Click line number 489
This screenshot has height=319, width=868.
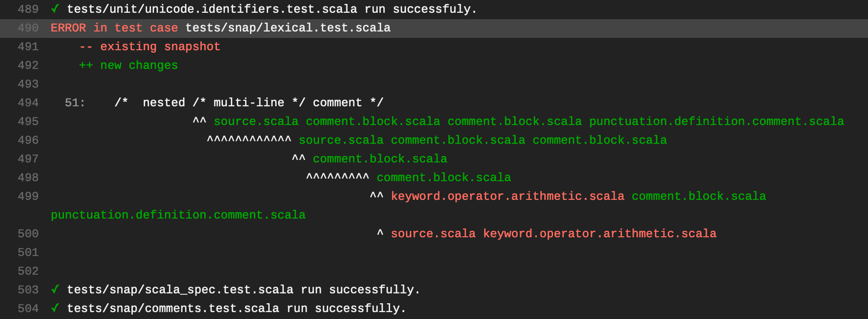pyautogui.click(x=28, y=9)
